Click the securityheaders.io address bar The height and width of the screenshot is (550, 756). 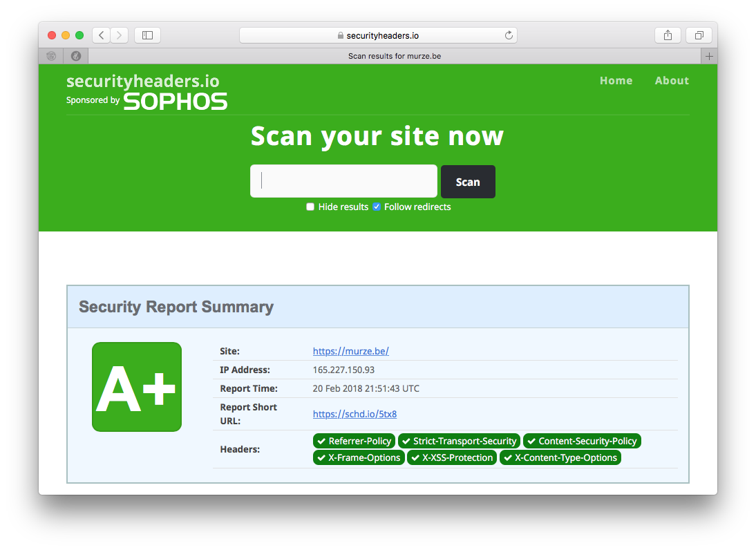[x=378, y=35]
